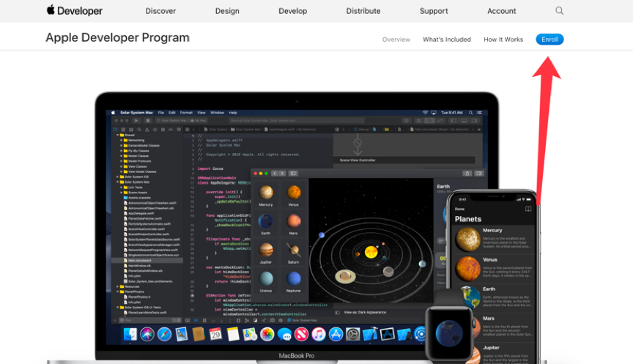Tap the bookmark icon on iPhone
Screen dimensions: 633x364
pos(528,209)
